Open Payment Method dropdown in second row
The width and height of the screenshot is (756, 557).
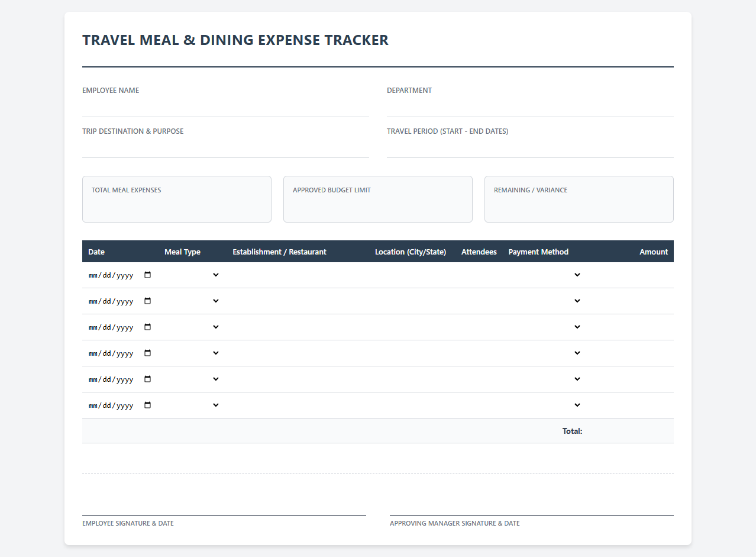pos(545,301)
